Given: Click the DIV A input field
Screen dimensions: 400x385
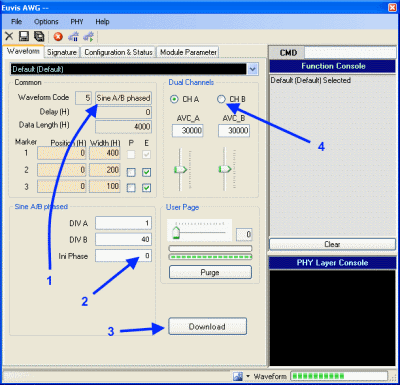Looking at the screenshot, I should pos(123,223).
